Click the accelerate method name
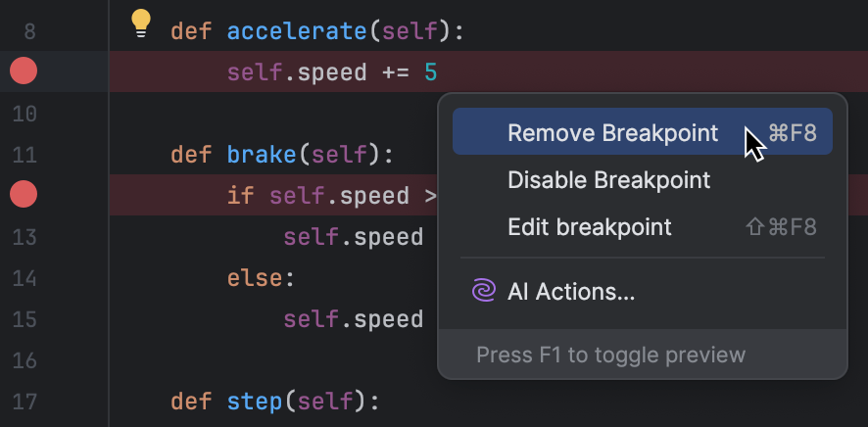The image size is (868, 427). click(x=297, y=31)
